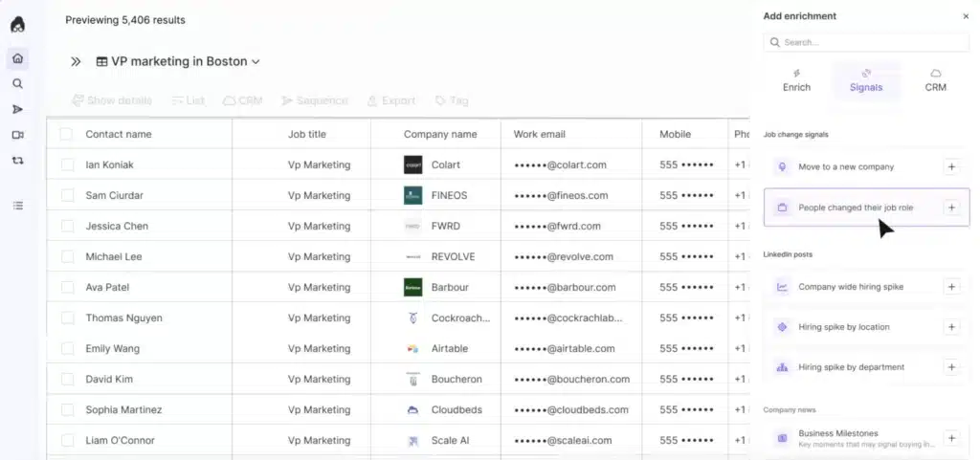This screenshot has height=460, width=980.
Task: Open the lists icon in left sidebar
Action: pyautogui.click(x=17, y=206)
